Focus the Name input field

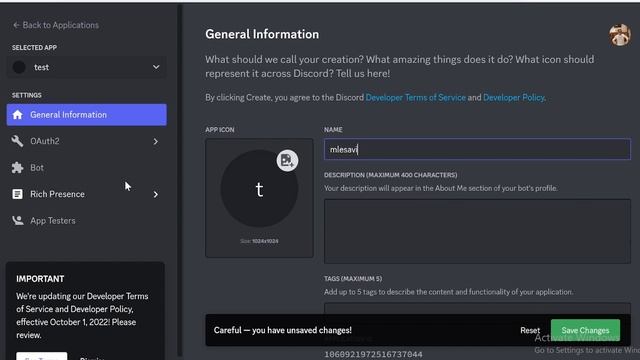[x=477, y=149]
